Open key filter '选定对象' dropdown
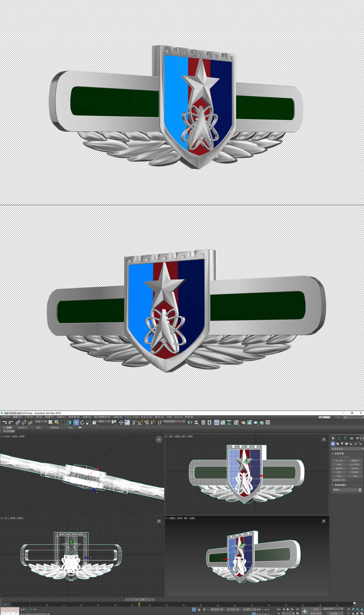Viewport: 364px width, 615px height. [333, 609]
